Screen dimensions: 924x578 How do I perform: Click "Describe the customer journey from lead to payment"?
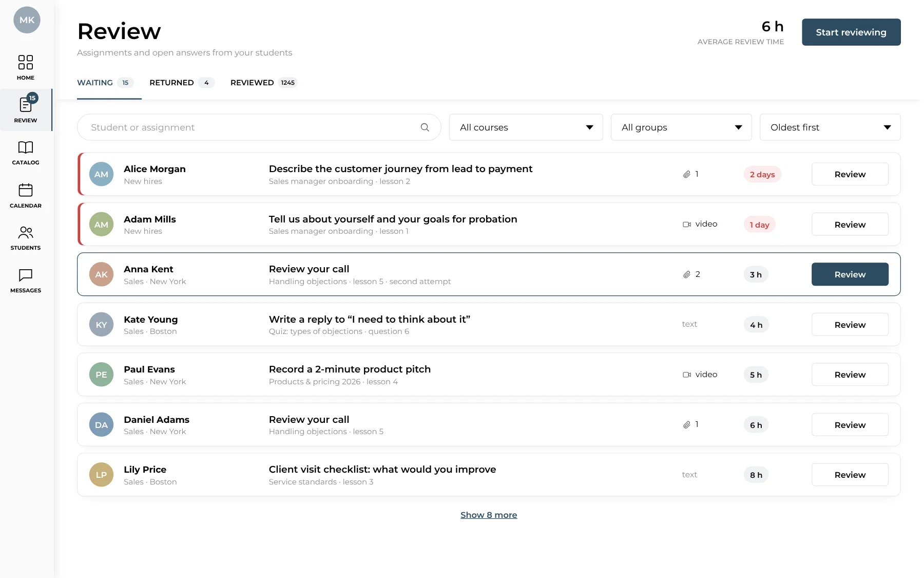400,169
